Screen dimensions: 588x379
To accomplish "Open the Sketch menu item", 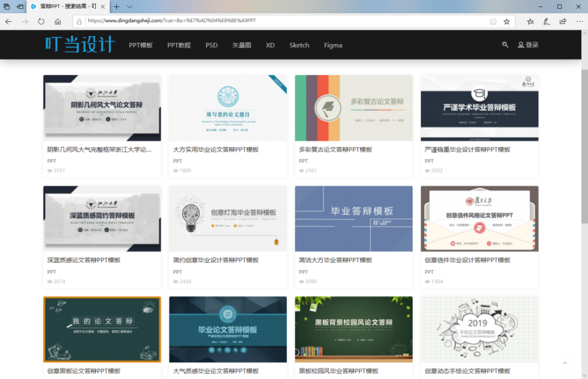I will point(299,45).
